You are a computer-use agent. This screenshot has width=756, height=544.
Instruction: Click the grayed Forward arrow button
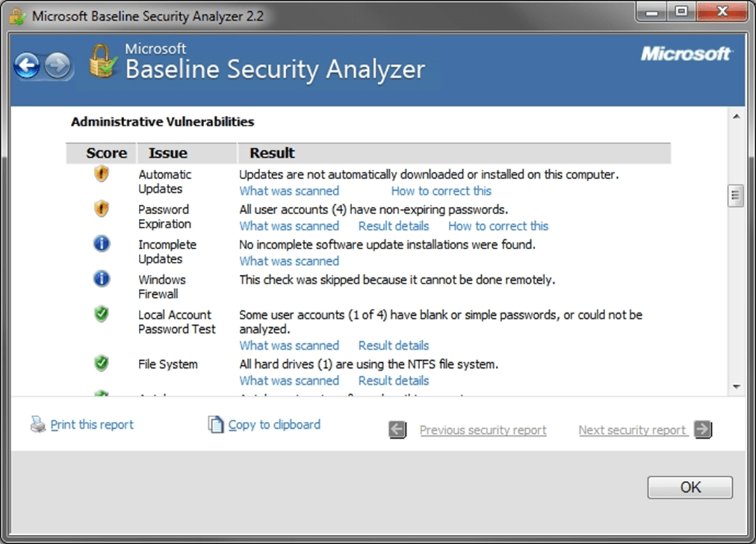point(58,66)
